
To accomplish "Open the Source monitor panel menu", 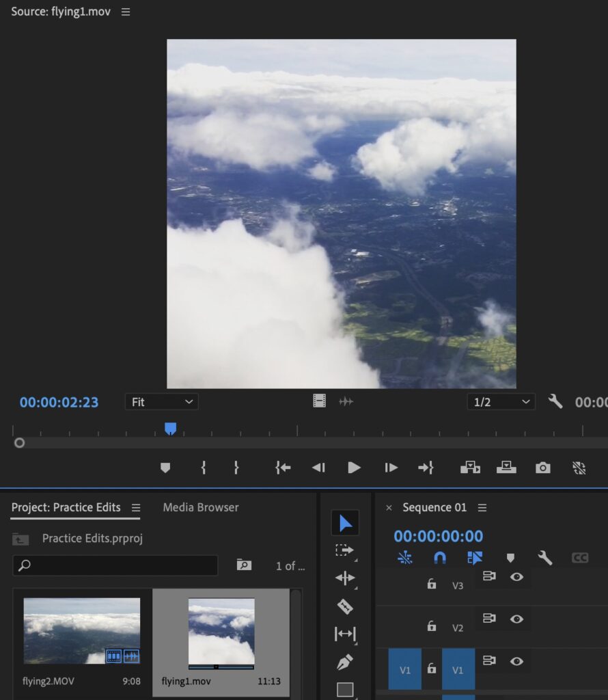I will 126,12.
